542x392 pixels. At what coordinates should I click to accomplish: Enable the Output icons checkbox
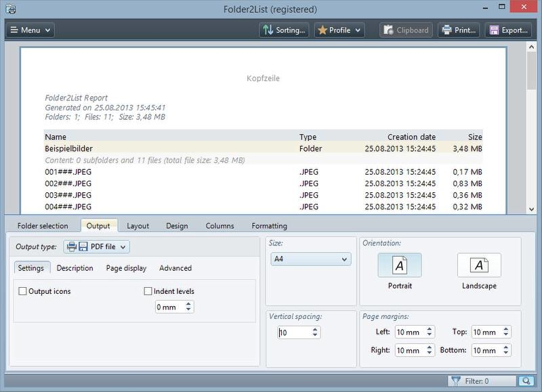(x=23, y=291)
